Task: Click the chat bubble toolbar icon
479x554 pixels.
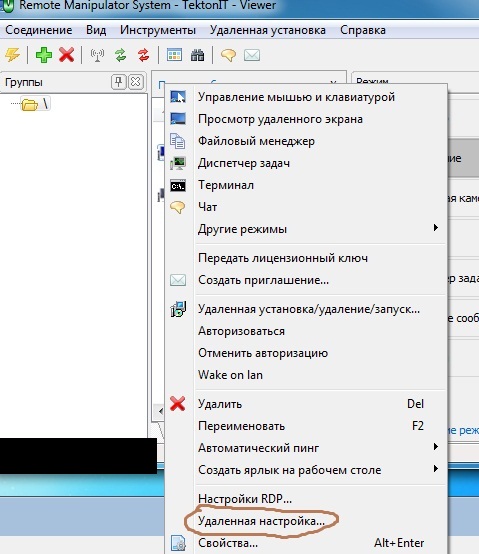Action: [228, 55]
